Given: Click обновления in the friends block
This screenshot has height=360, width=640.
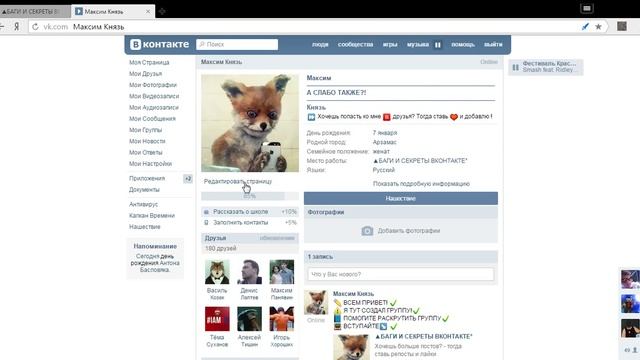Looking at the screenshot, I should pyautogui.click(x=277, y=238).
